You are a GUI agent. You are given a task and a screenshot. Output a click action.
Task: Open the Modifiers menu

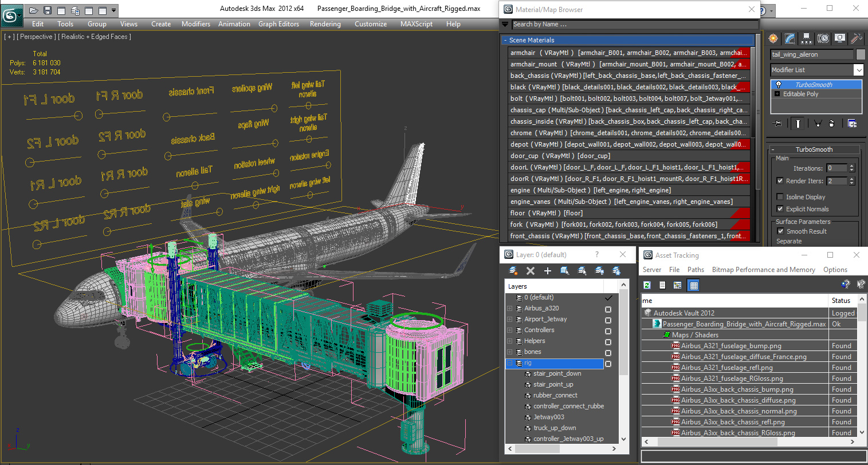pos(196,24)
